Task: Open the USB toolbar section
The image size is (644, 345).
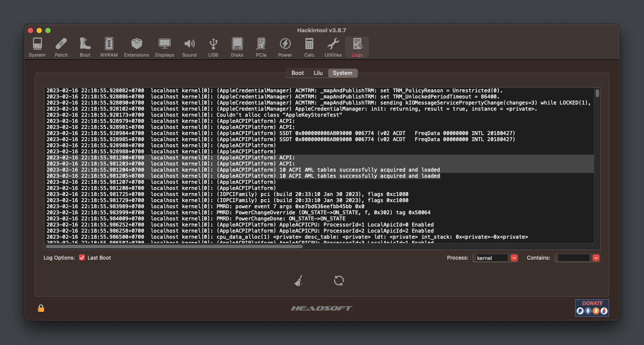Action: [213, 47]
